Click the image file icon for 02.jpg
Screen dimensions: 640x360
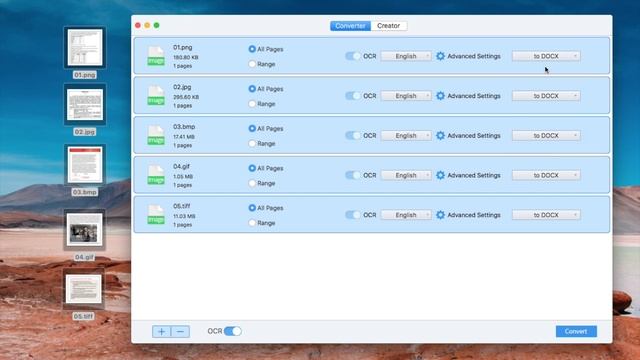point(156,96)
